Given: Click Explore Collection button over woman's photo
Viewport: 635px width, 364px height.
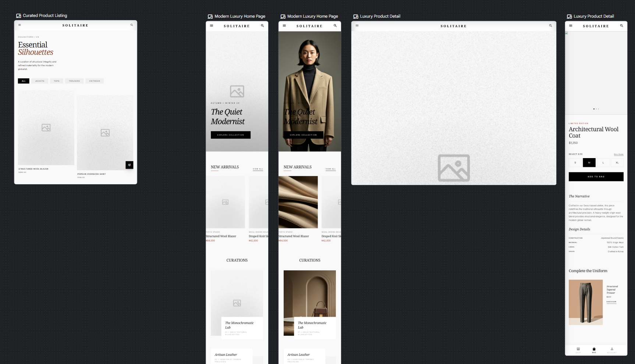Looking at the screenshot, I should (304, 135).
